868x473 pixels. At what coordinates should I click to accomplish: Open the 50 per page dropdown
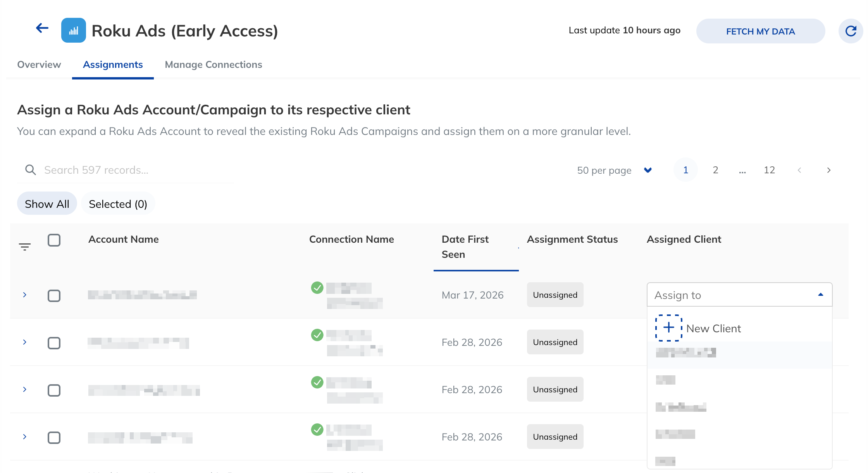[615, 170]
